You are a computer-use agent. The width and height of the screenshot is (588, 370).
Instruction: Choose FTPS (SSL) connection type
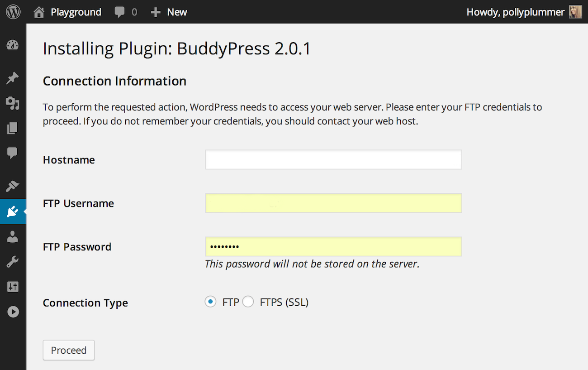point(248,302)
